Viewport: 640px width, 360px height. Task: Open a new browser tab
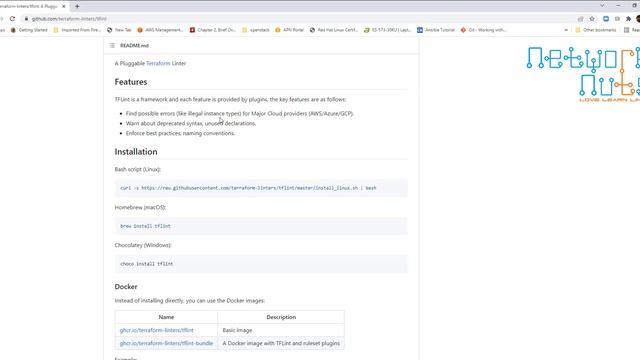[x=77, y=6]
